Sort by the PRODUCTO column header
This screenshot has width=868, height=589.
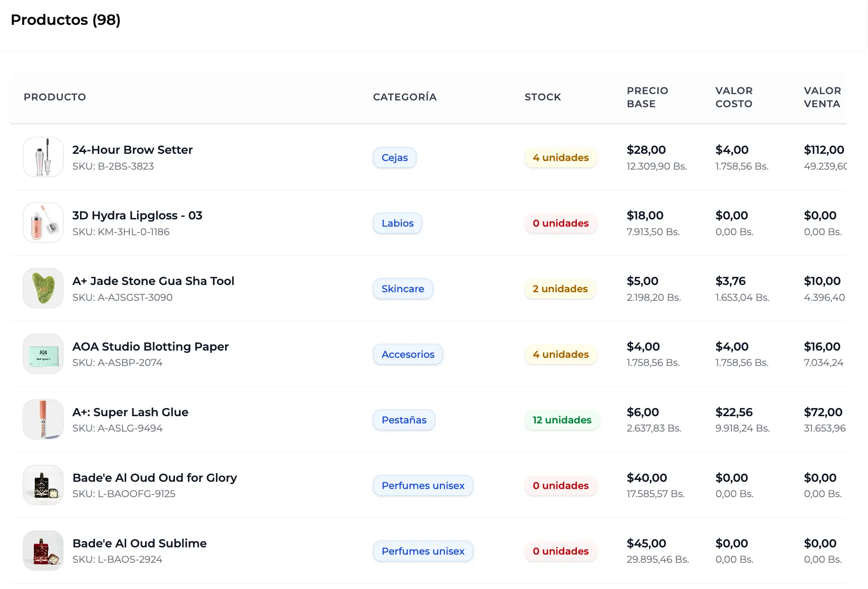click(55, 97)
